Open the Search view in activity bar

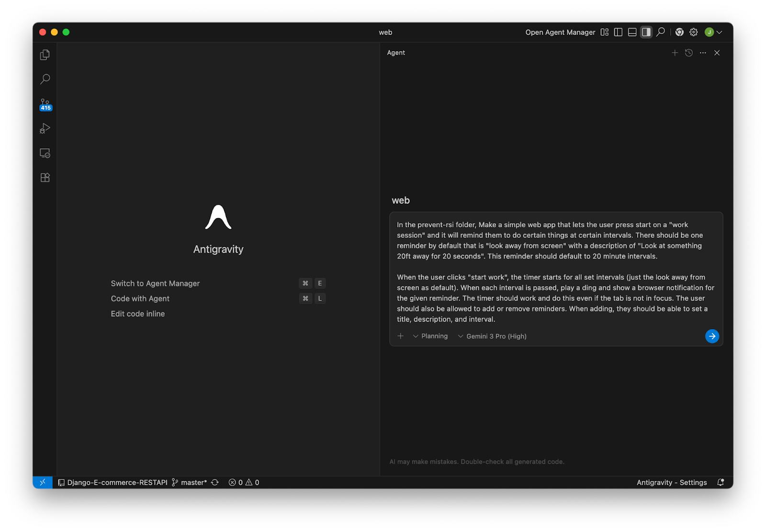click(x=45, y=79)
